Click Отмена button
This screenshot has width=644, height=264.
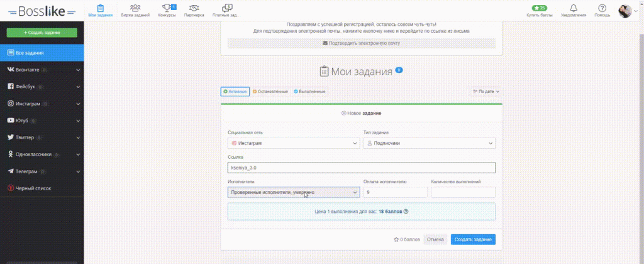click(x=435, y=239)
